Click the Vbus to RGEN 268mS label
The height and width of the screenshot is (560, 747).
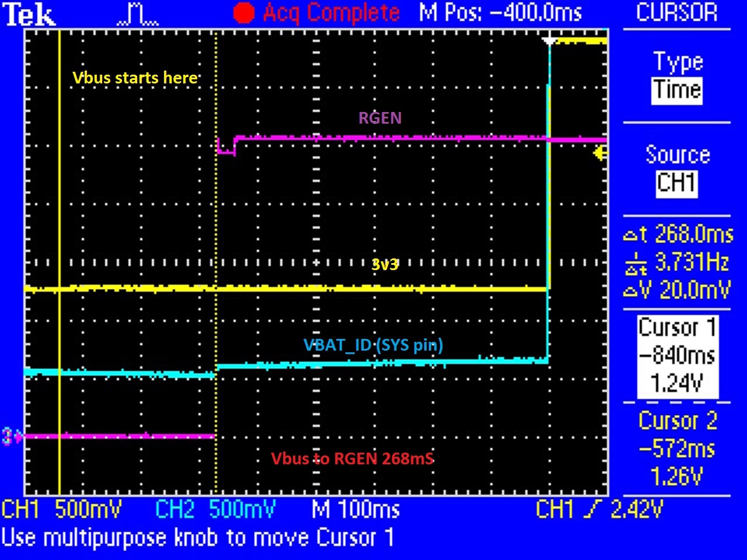point(352,459)
